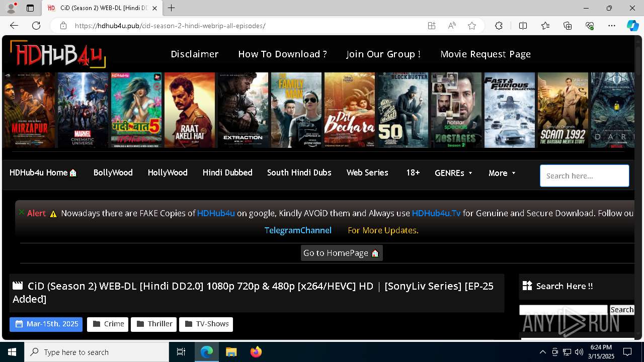644x362 pixels.
Task: Open the tab actions menu icon
Action: tap(30, 8)
